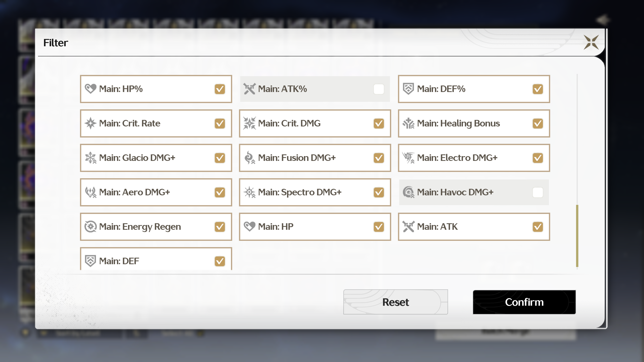The width and height of the screenshot is (644, 362).
Task: Toggle the flat Main: HP checkbox
Action: [x=379, y=227]
